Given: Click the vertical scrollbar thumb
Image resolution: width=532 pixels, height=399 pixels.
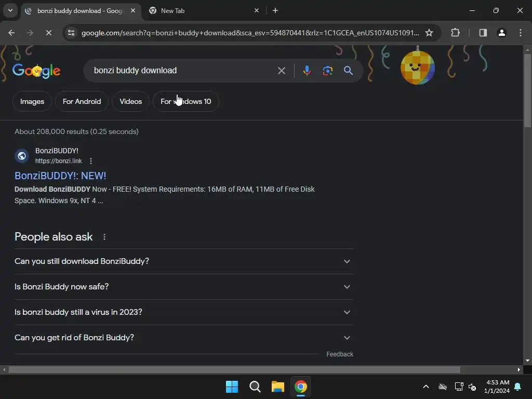Looking at the screenshot, I should pyautogui.click(x=527, y=90).
